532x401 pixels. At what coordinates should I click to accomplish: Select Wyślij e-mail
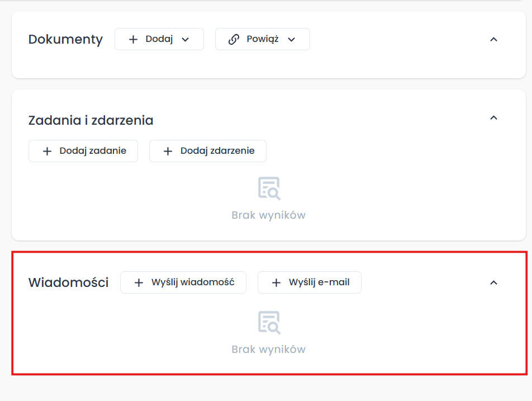tap(309, 282)
